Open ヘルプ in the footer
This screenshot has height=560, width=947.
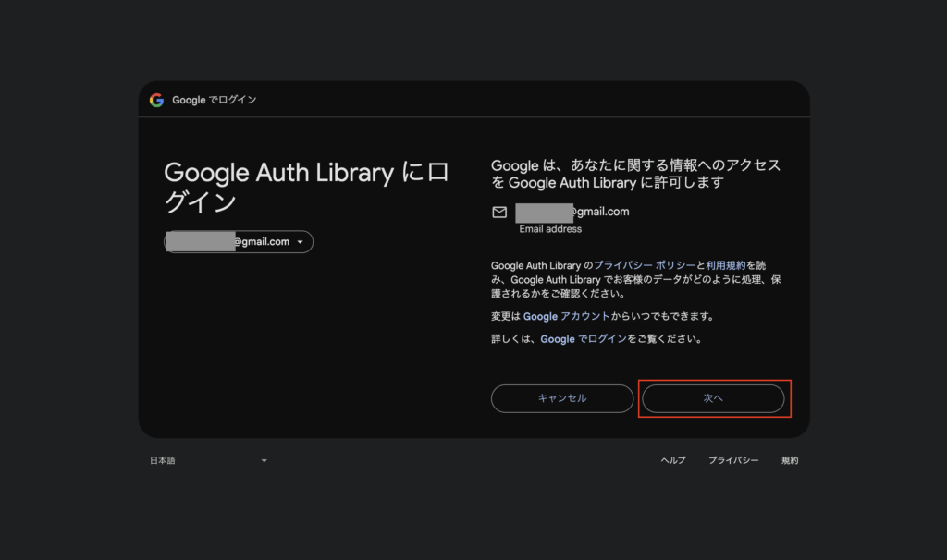[673, 460]
